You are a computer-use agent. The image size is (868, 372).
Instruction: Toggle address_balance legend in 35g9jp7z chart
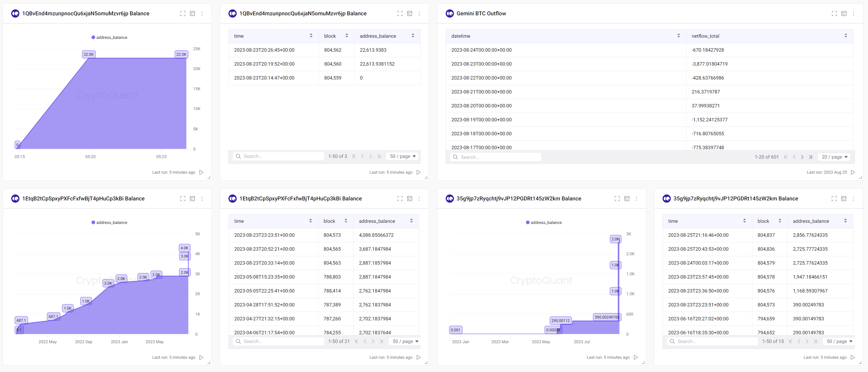click(544, 223)
